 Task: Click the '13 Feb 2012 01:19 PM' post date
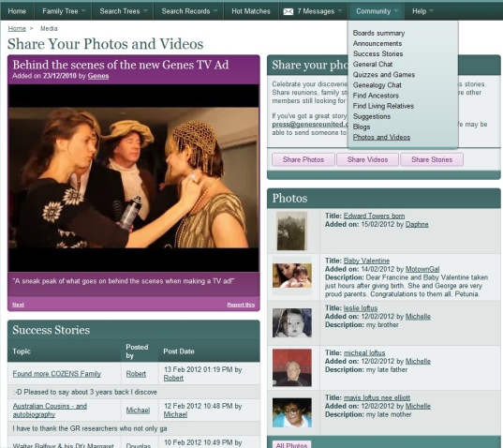point(198,369)
